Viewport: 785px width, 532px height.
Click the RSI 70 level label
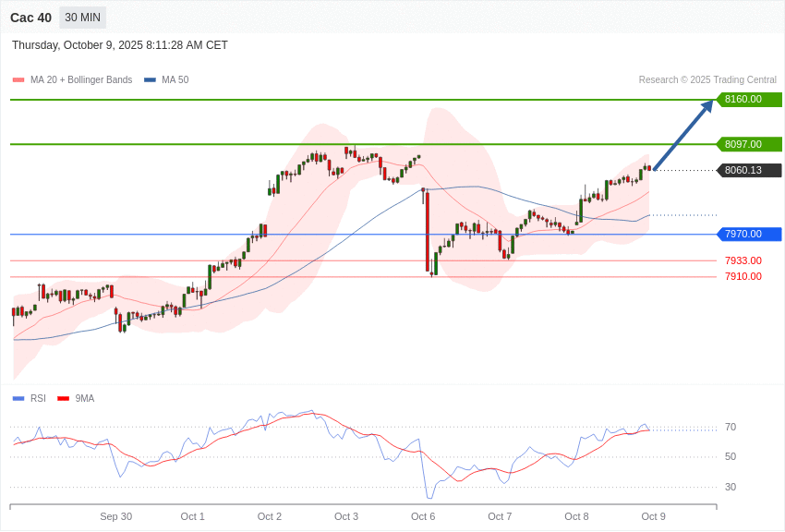731,427
